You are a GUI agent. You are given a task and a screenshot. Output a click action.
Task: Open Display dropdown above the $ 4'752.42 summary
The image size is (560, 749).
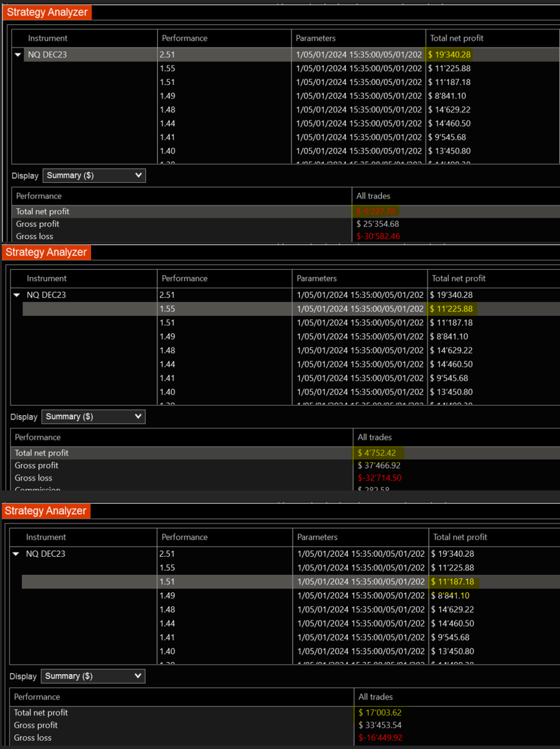coord(93,416)
